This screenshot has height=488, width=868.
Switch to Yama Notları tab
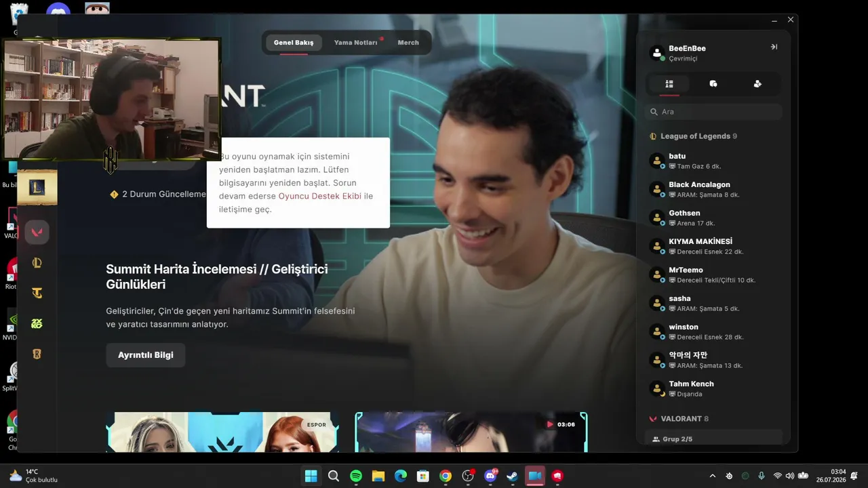click(x=355, y=43)
